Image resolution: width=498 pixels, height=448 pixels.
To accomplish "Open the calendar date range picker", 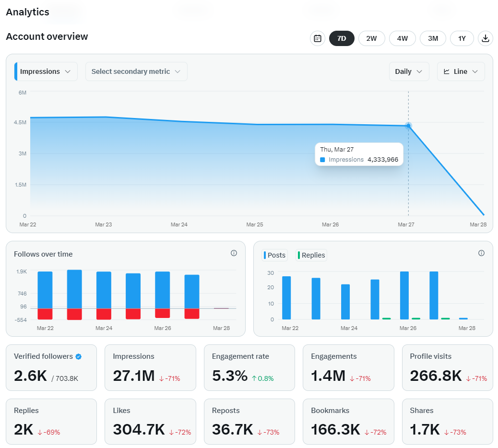I will (317, 38).
